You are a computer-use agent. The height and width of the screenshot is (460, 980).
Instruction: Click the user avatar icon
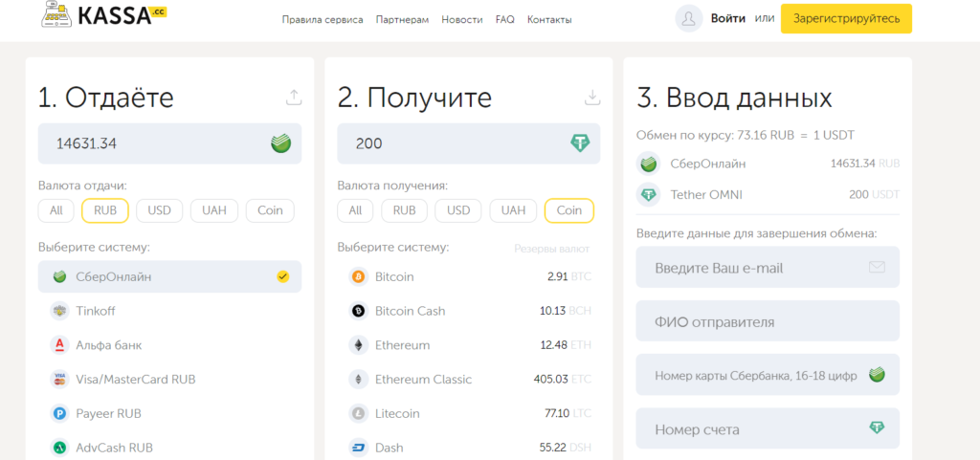coord(689,19)
